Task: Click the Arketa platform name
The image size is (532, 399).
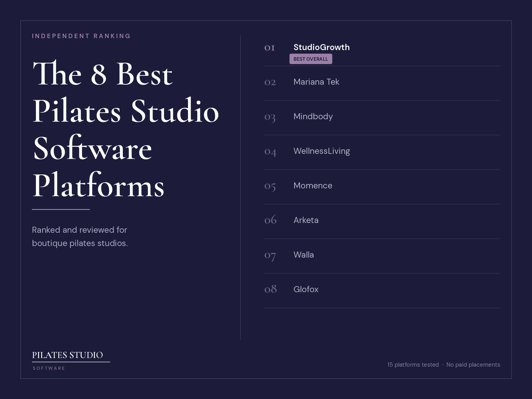Action: point(306,220)
